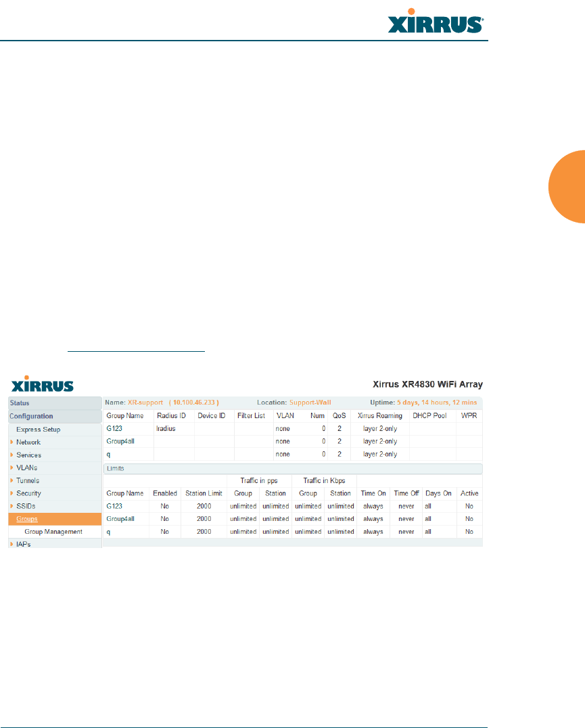Open the IAPs menu item
The width and height of the screenshot is (585, 728).
[x=24, y=544]
